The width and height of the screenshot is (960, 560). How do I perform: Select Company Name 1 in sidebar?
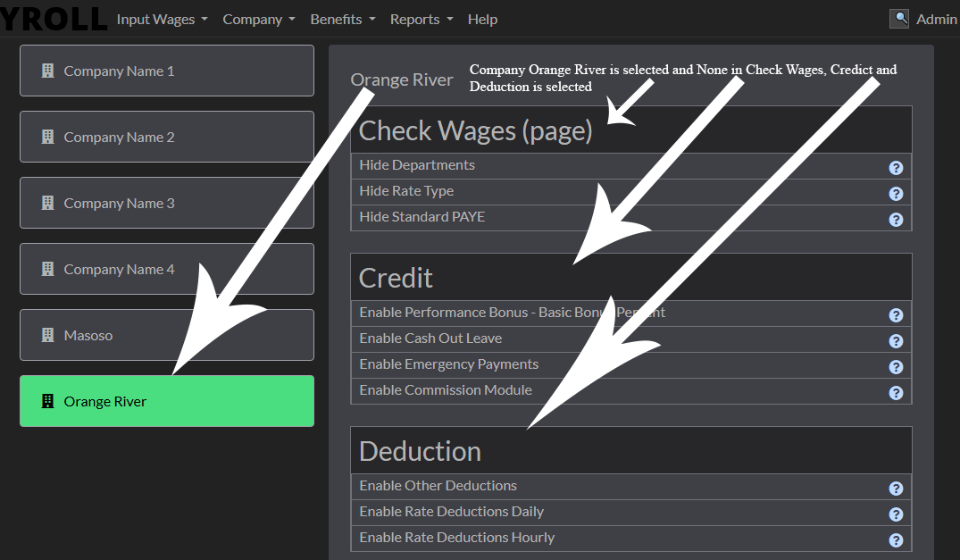pos(167,71)
